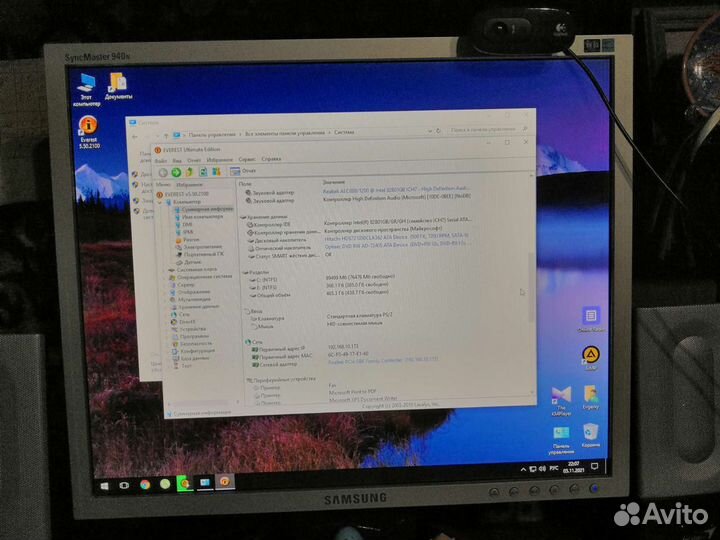Open Корзина recycle bin icon
The width and height of the screenshot is (720, 540).
591,436
